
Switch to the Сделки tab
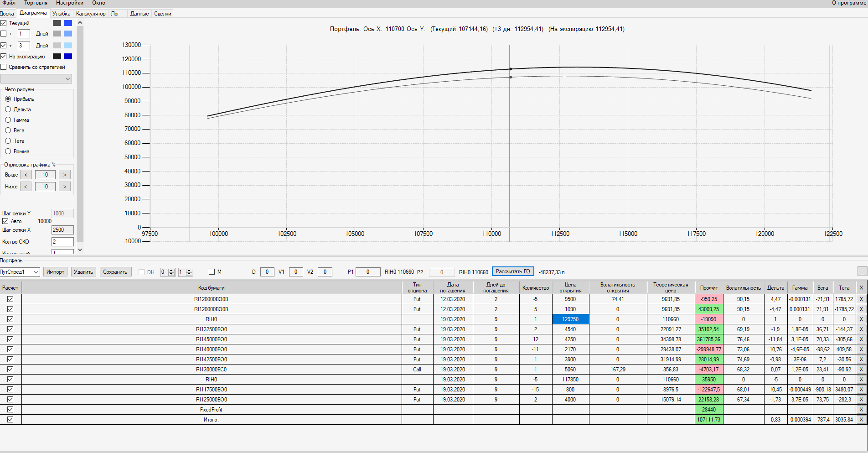pos(163,14)
